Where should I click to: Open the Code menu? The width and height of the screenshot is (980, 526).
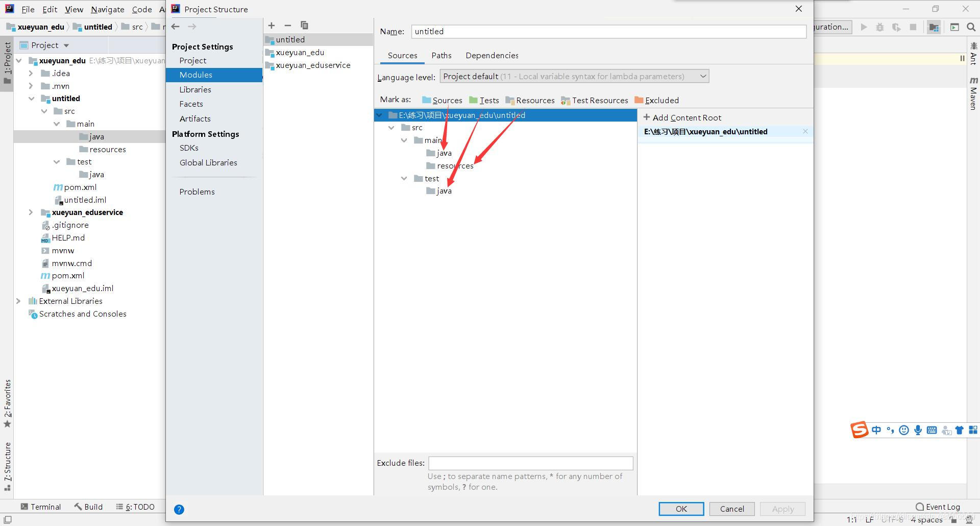pyautogui.click(x=142, y=9)
